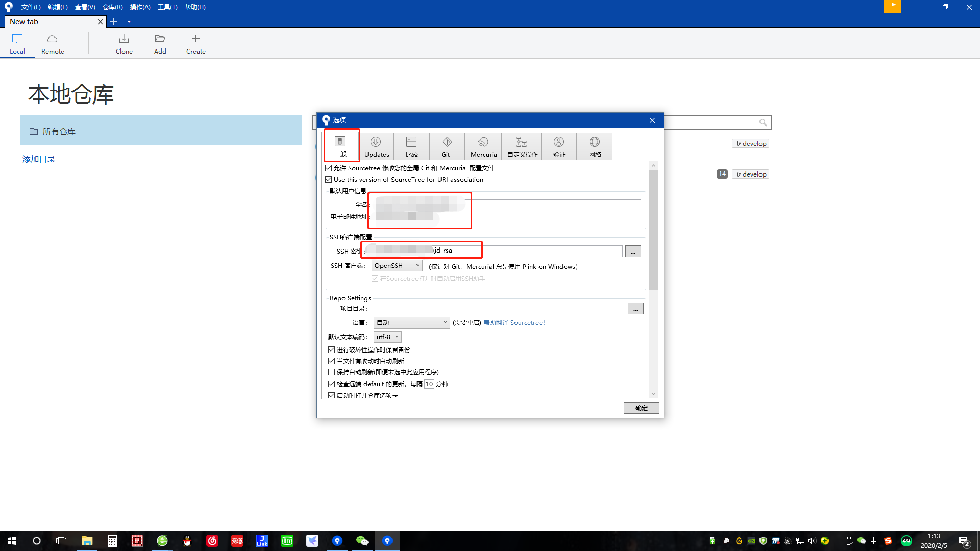Switch to the Updates options tab

click(x=377, y=146)
